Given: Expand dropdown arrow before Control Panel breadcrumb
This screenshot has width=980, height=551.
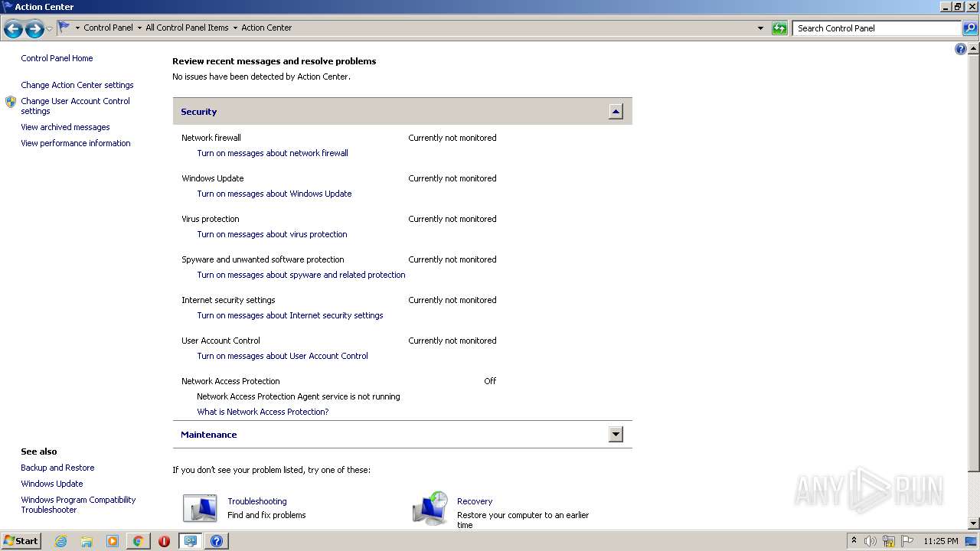Looking at the screenshot, I should (x=77, y=28).
